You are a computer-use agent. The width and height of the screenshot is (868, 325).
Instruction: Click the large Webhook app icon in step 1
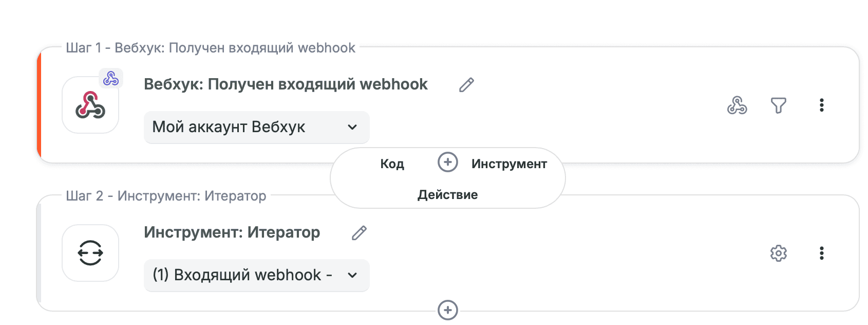click(90, 105)
